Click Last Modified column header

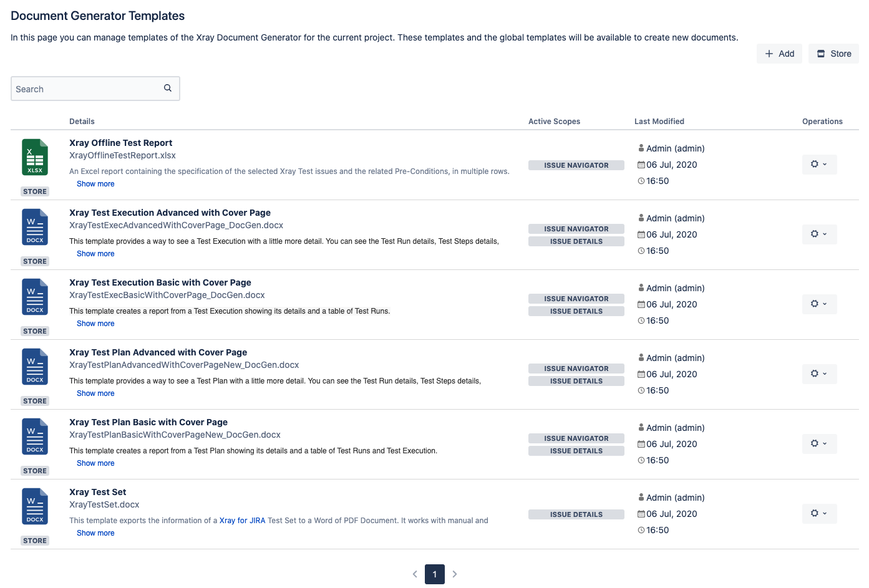pyautogui.click(x=659, y=122)
